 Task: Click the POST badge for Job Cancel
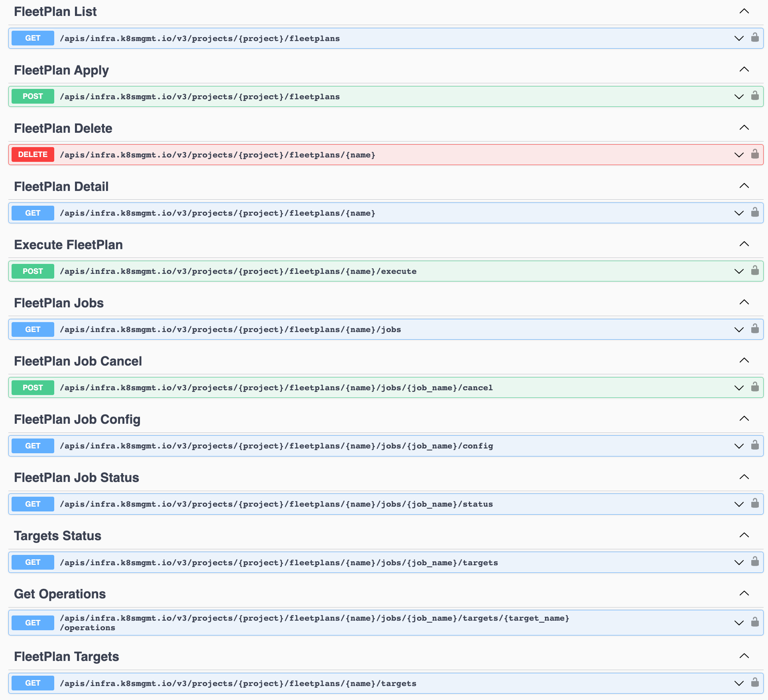[33, 387]
